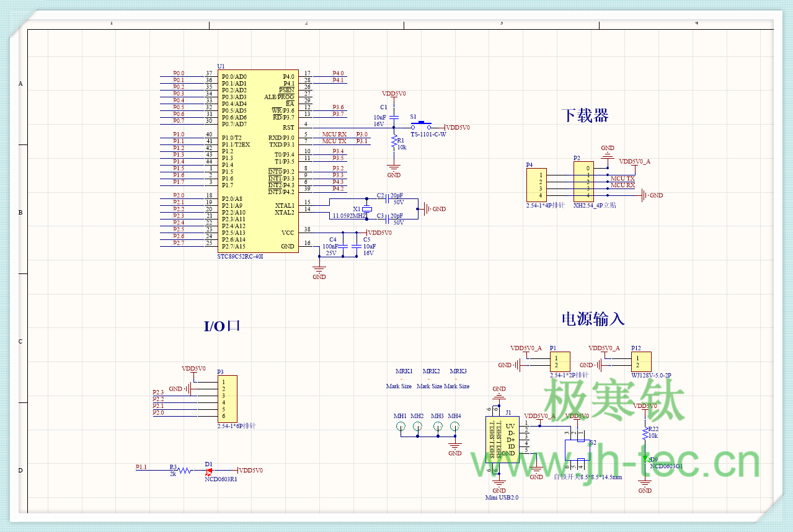Click the P3.6 net label
Screen dimensions: 793x532
(338, 107)
